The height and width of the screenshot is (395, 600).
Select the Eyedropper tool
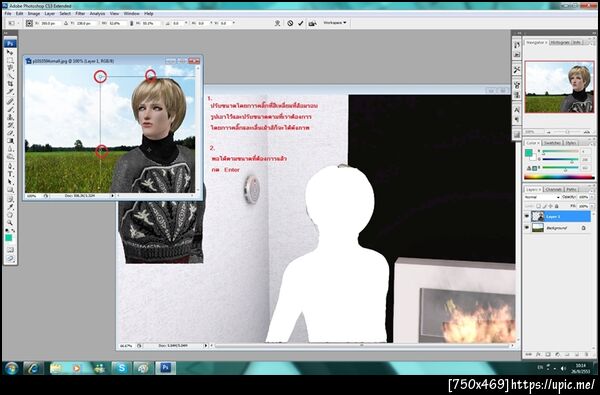click(10, 207)
